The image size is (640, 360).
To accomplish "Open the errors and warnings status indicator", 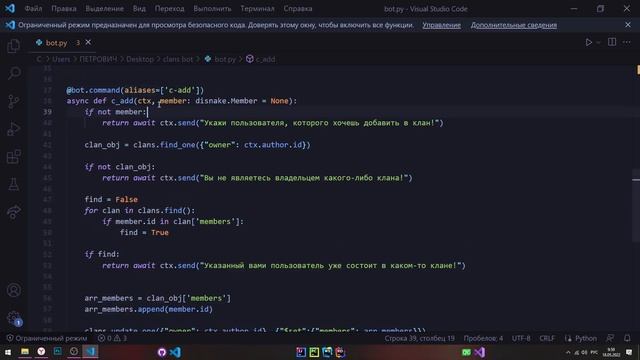I will (x=112, y=338).
